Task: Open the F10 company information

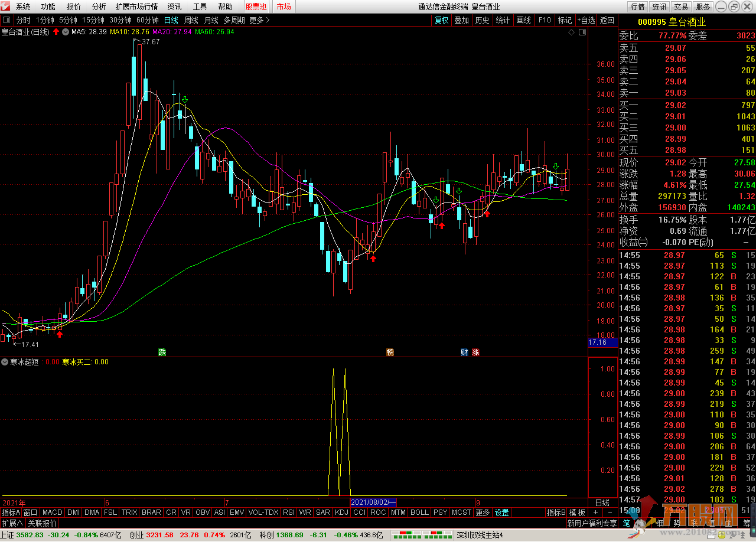Action: (x=544, y=20)
